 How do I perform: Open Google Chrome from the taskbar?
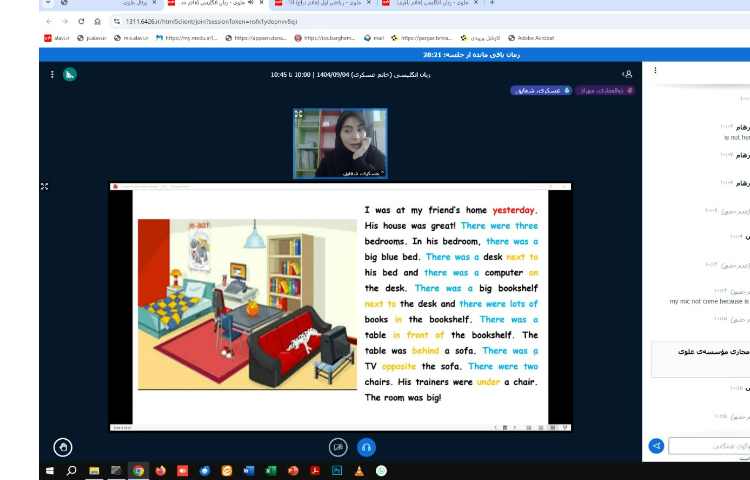138,470
